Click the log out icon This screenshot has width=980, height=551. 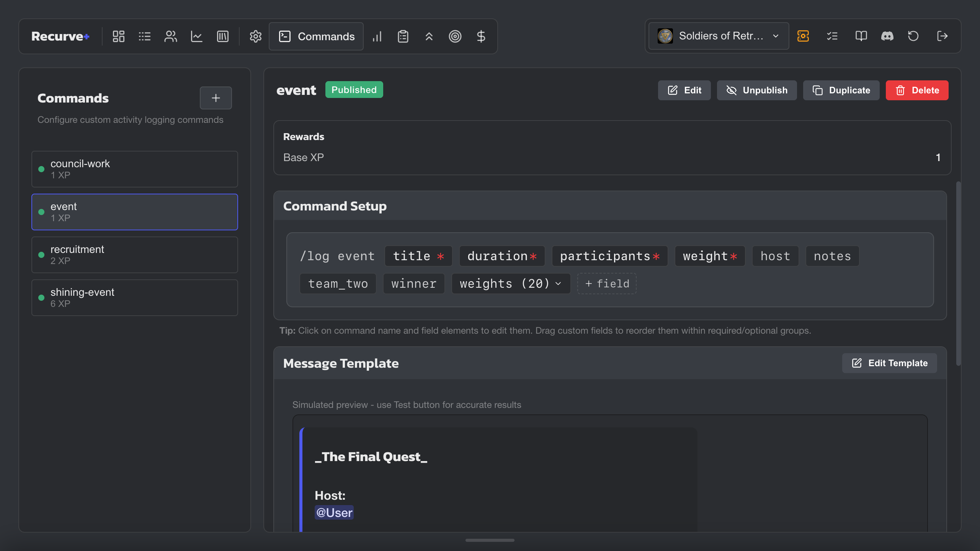point(942,36)
